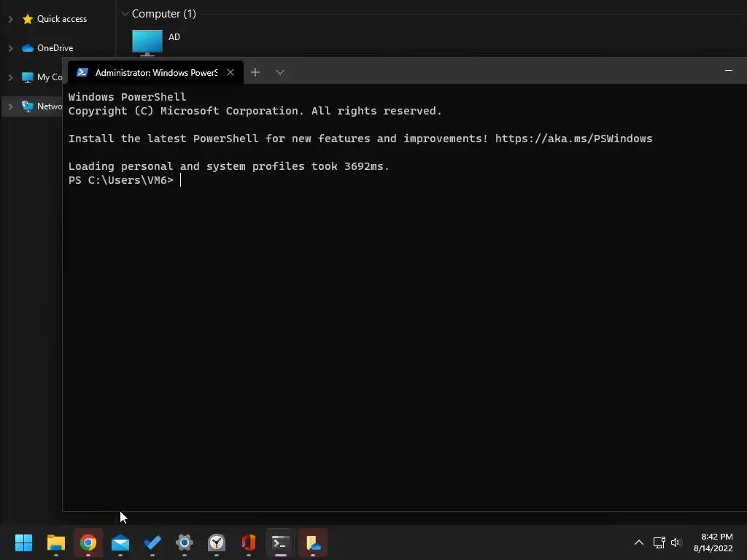Click the 'Copyright (C) Microsoft Corporation' line

click(255, 111)
